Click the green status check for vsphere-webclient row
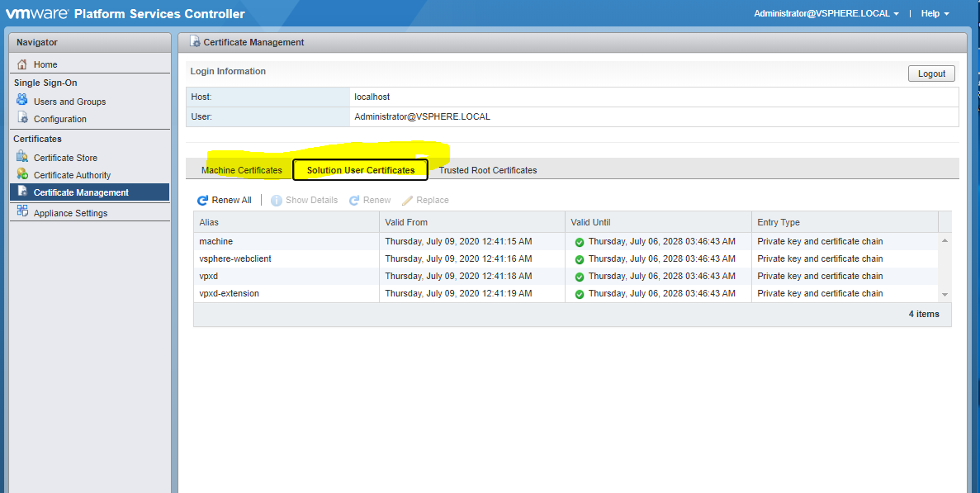 click(580, 260)
